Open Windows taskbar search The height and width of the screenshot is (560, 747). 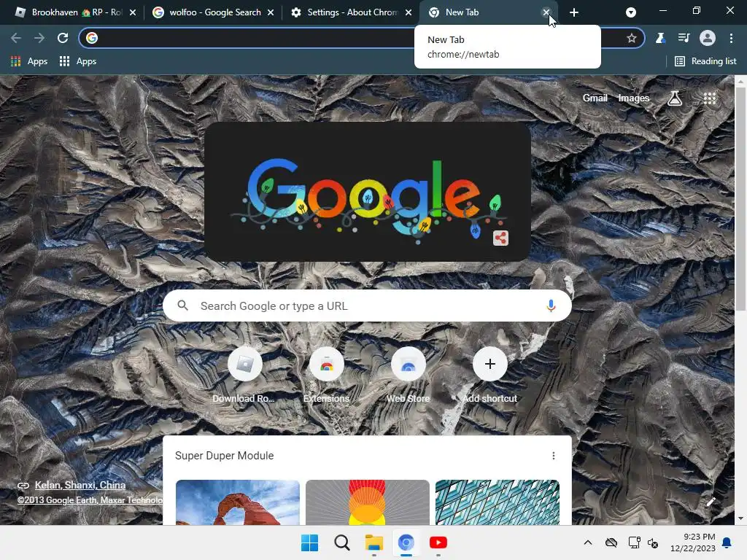(x=341, y=542)
